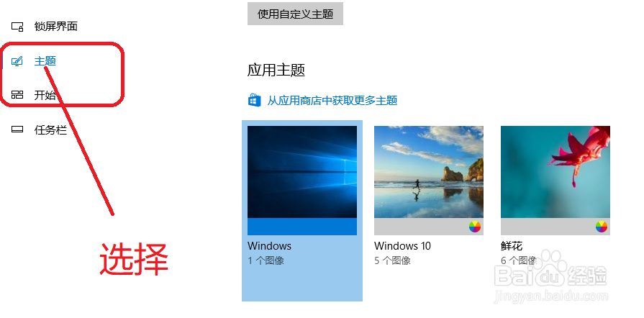Open the 任务栏 settings page
This screenshot has width=644, height=318.
[50, 130]
